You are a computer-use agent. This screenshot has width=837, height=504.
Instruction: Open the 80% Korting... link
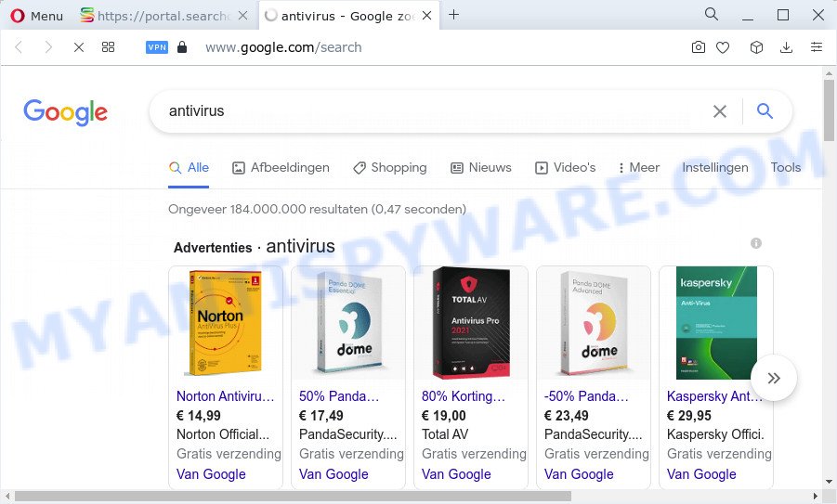(x=464, y=396)
